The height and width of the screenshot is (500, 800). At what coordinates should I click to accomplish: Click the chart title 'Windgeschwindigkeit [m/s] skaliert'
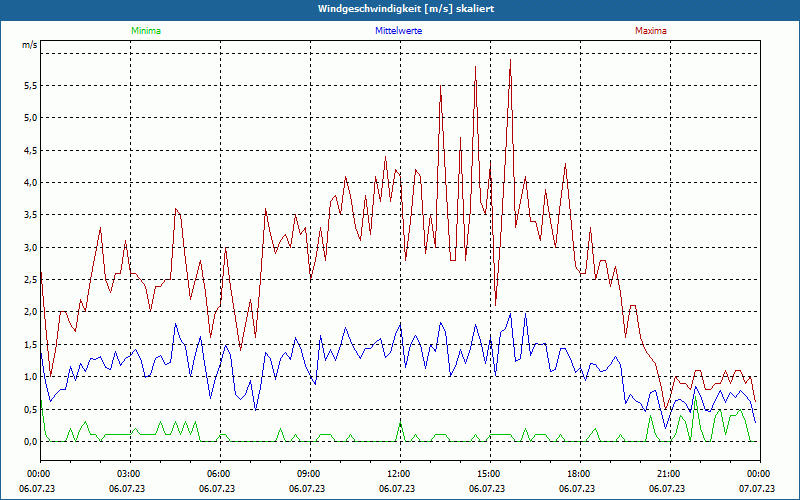coord(406,9)
